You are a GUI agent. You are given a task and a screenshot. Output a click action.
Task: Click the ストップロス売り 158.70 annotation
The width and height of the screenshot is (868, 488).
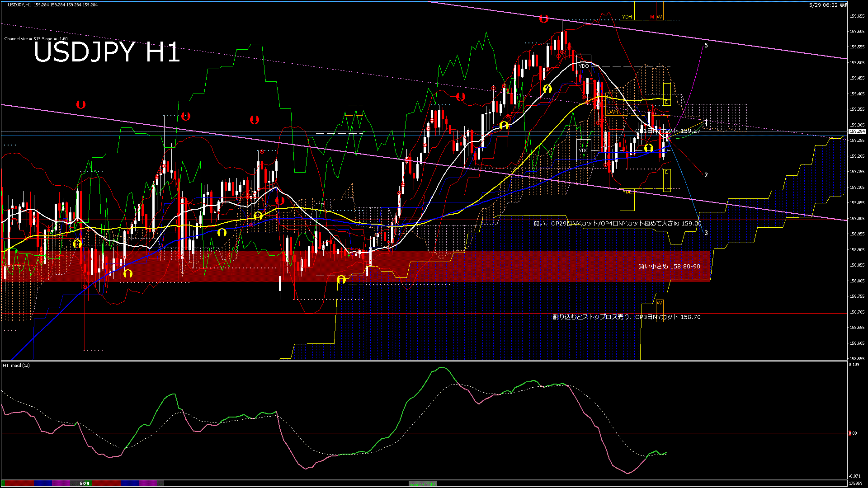click(627, 317)
